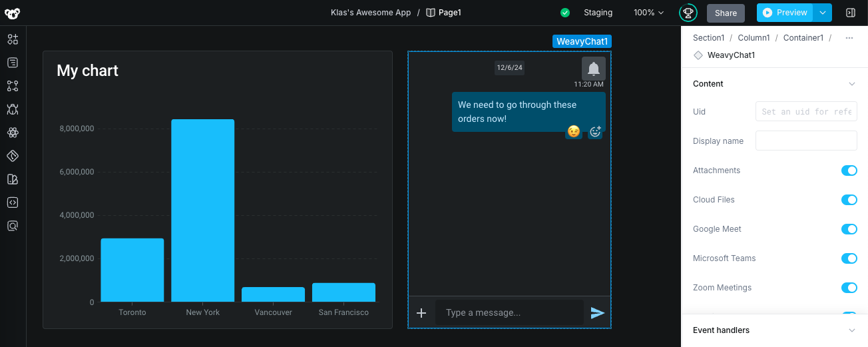Screen dimensions: 868x347
Task: Click the page icon beside Page1
Action: point(431,13)
